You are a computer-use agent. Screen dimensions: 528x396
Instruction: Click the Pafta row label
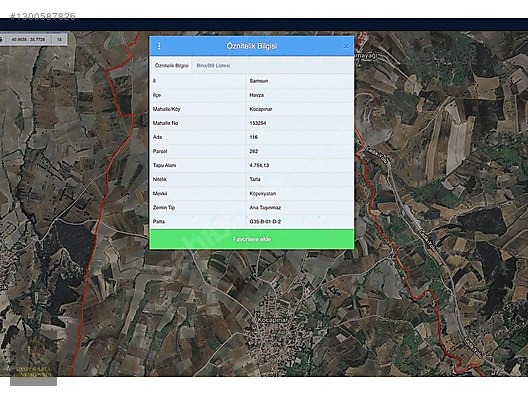click(x=159, y=222)
